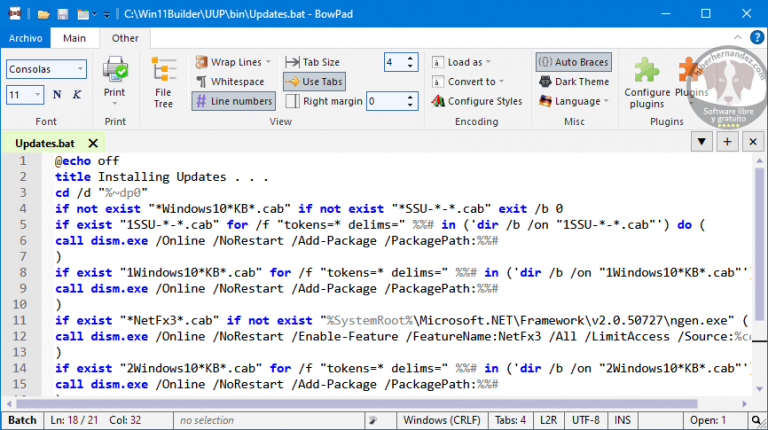
Task: Toggle bold N font button
Action: point(57,95)
